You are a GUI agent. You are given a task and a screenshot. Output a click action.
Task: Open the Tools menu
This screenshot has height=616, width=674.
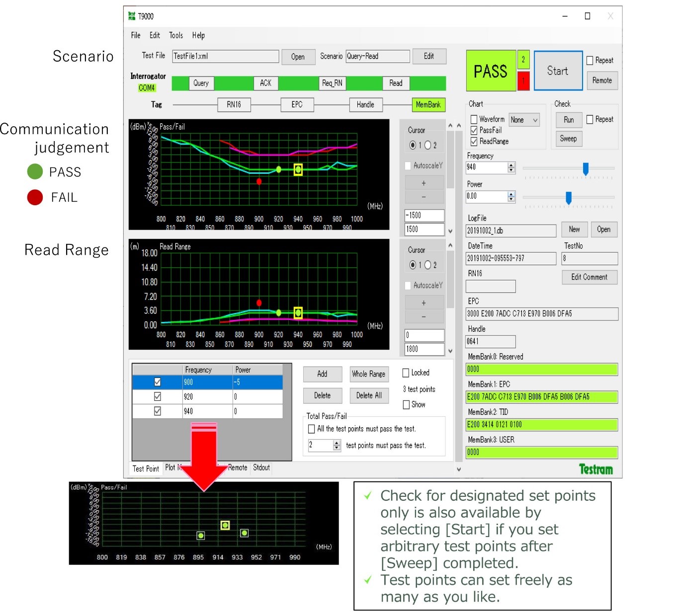tap(176, 35)
